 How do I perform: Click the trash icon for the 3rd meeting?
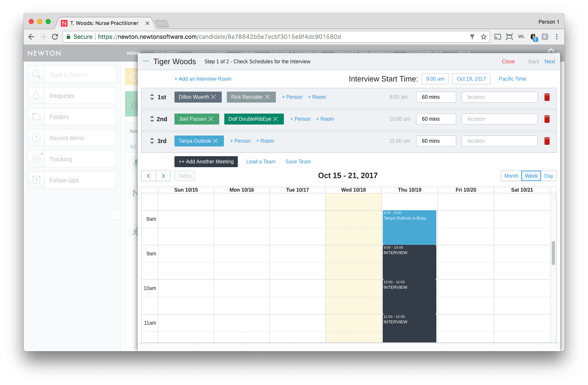coord(547,141)
